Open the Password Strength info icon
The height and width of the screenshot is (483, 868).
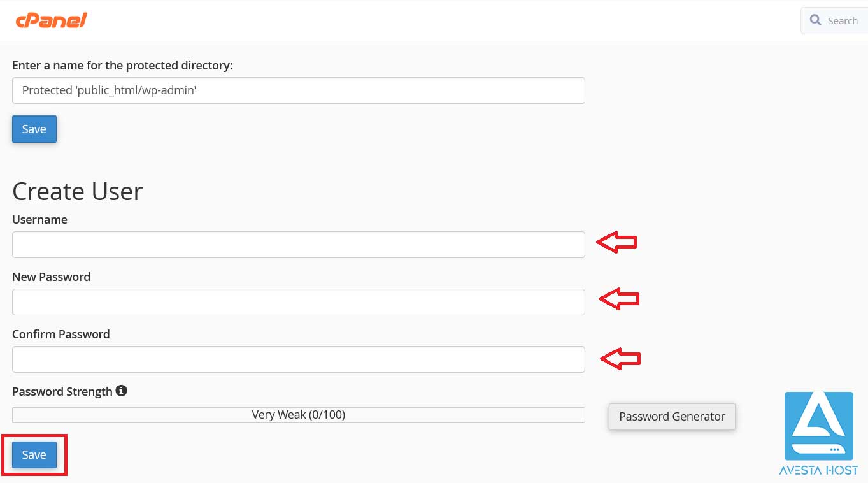[x=121, y=391]
